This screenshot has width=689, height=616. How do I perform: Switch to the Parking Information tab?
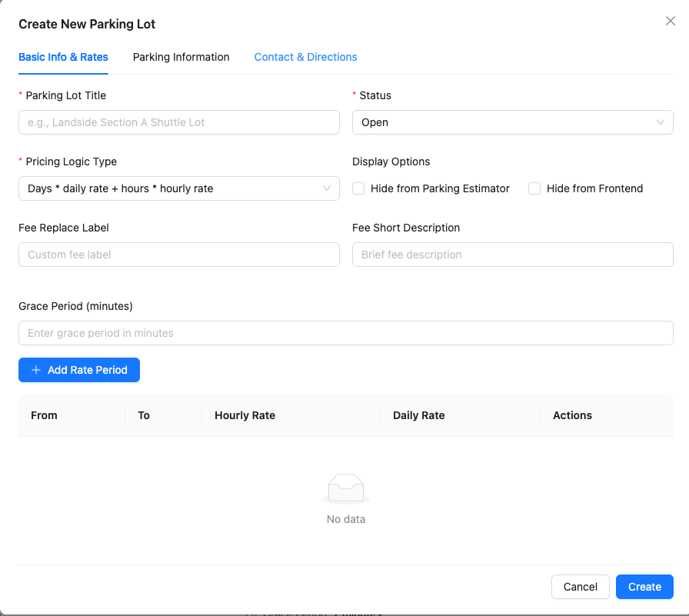(181, 57)
